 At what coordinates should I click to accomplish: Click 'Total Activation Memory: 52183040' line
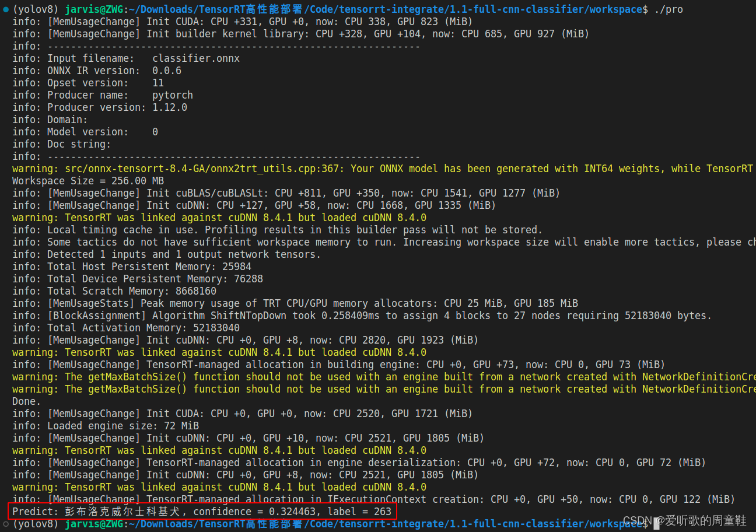point(126,328)
